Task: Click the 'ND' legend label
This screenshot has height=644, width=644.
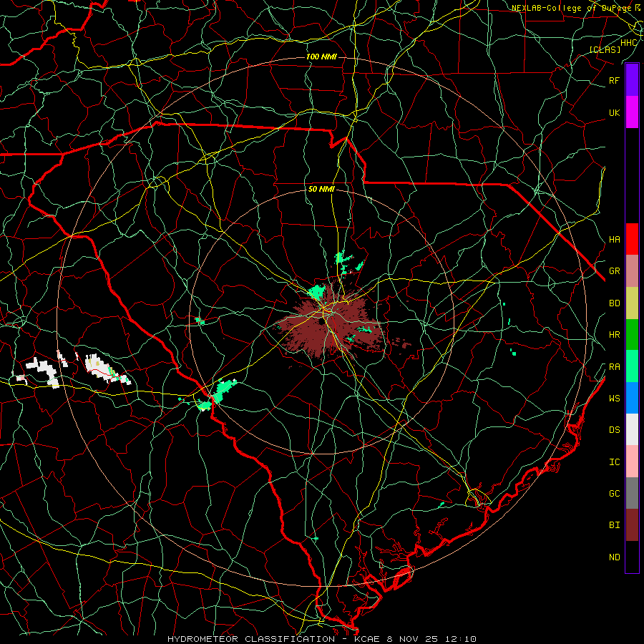Action: pos(614,557)
